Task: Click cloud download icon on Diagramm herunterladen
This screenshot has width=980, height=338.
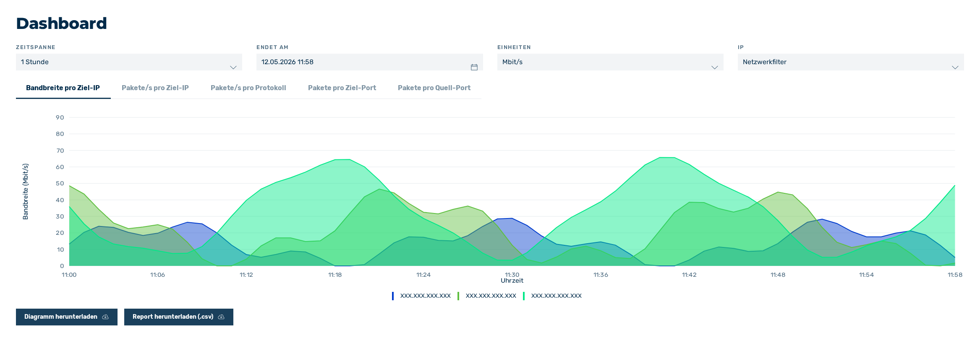Action: (105, 317)
